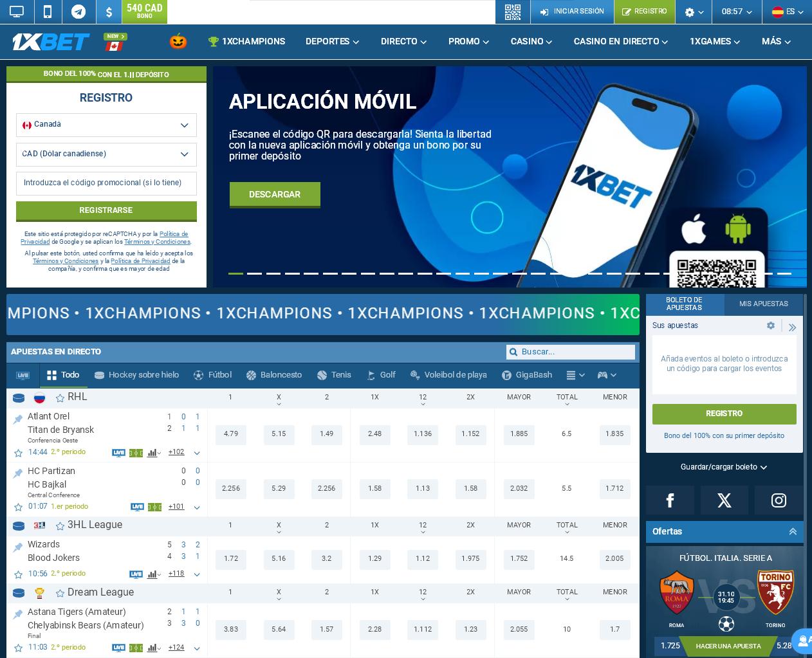Click REGISTRO button in bet slip
This screenshot has height=658, width=812.
pos(724,414)
